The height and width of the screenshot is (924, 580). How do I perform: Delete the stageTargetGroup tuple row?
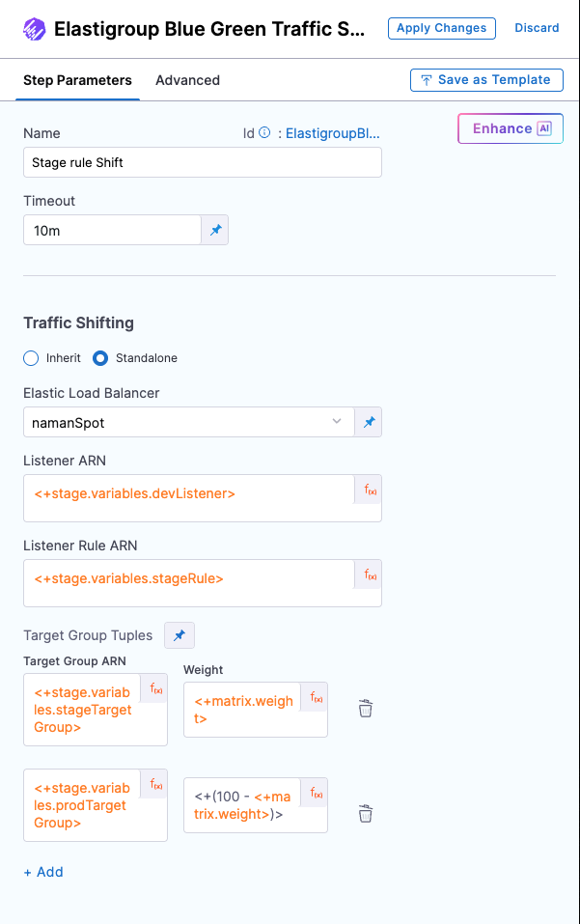[366, 709]
